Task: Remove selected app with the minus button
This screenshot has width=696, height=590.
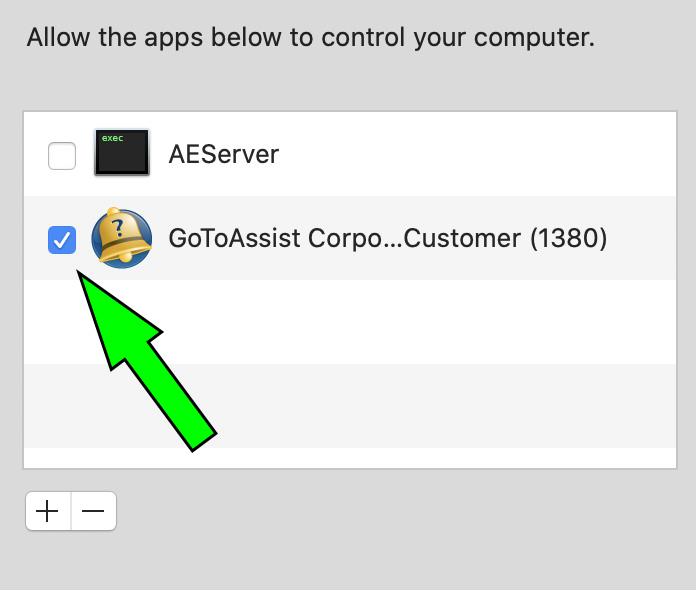Action: [x=94, y=511]
